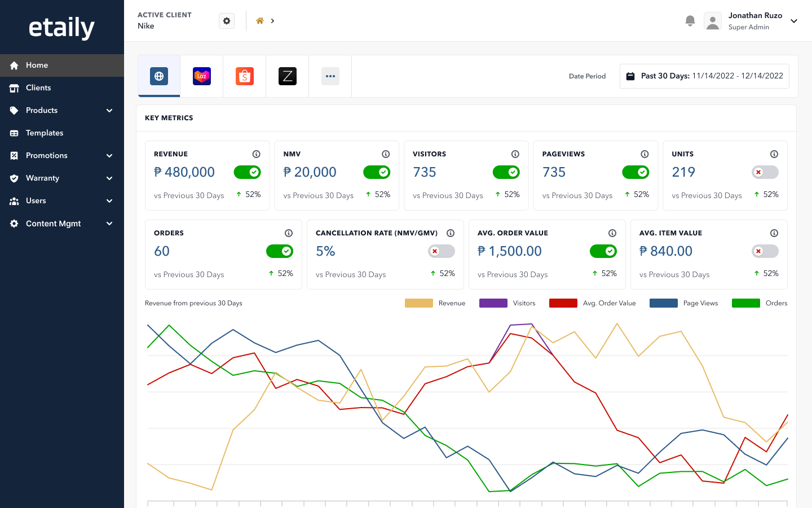The height and width of the screenshot is (508, 812).
Task: Select the all-channels globe tab
Action: click(159, 76)
